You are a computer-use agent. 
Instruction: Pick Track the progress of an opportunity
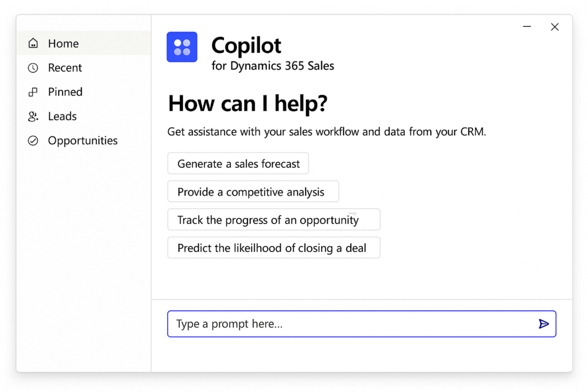tap(273, 220)
